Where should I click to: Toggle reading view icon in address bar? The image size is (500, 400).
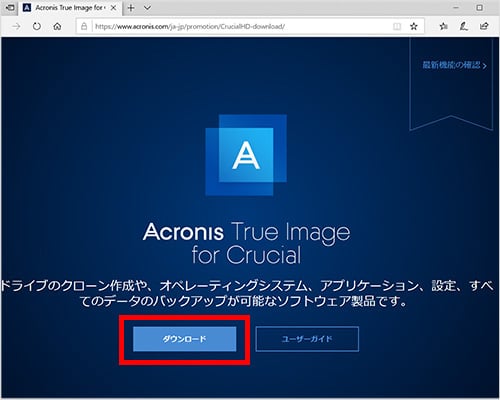397,26
